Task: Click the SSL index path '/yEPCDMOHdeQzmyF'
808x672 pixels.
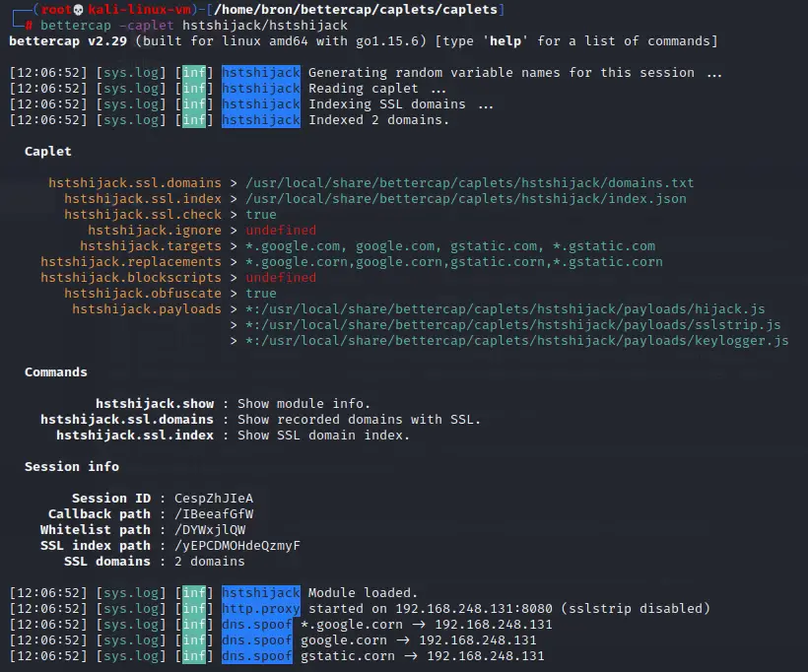Action: (237, 546)
